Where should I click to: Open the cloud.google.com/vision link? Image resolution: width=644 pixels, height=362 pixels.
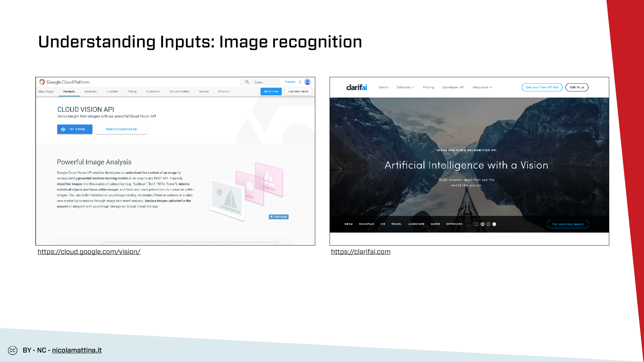pyautogui.click(x=89, y=252)
